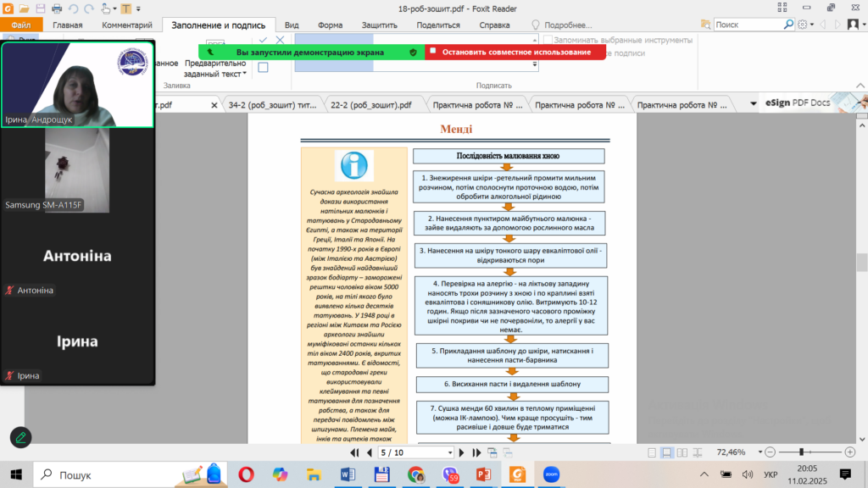868x488 pixels.
Task: Zoom out using the minus button
Action: click(770, 452)
